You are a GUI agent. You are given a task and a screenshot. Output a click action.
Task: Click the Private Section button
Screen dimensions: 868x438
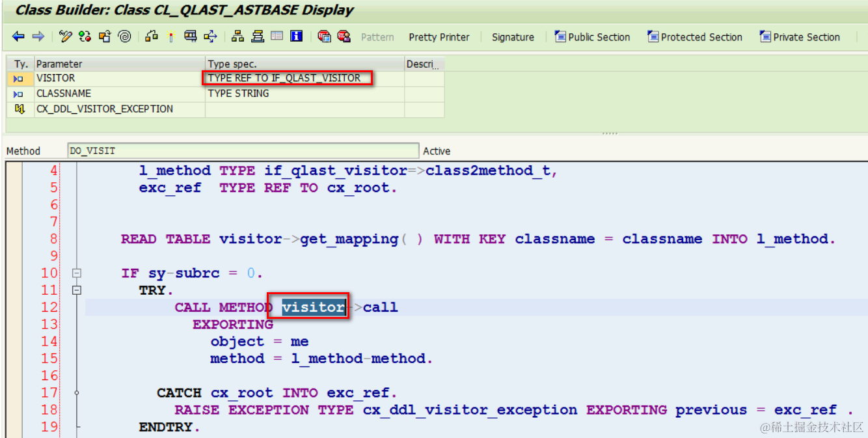[x=800, y=37]
